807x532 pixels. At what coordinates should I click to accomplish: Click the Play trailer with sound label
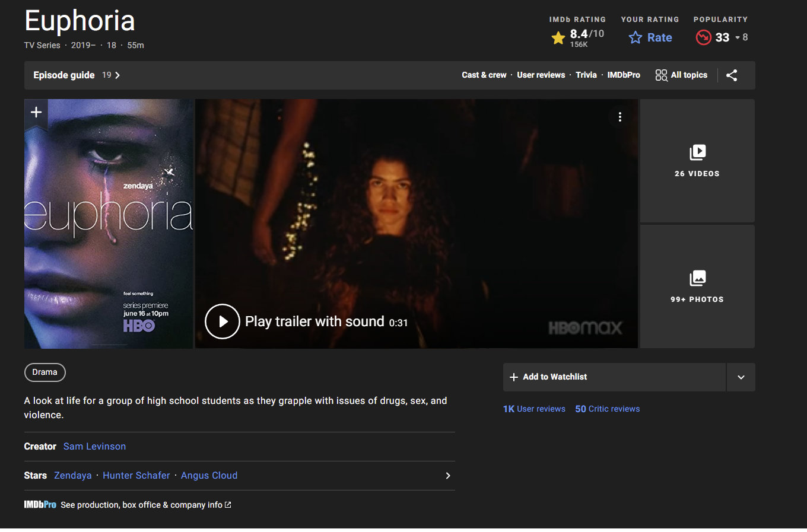pos(314,321)
